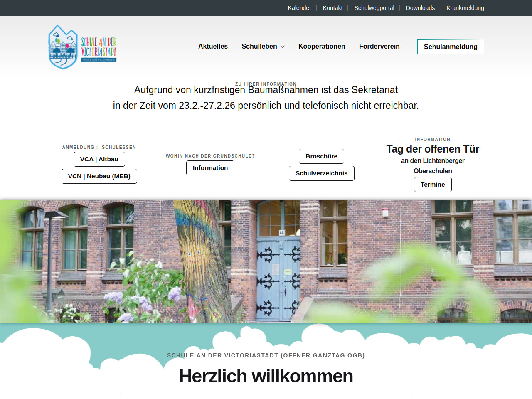Open the Krankmeldung link
The height and width of the screenshot is (399, 532).
(x=465, y=8)
